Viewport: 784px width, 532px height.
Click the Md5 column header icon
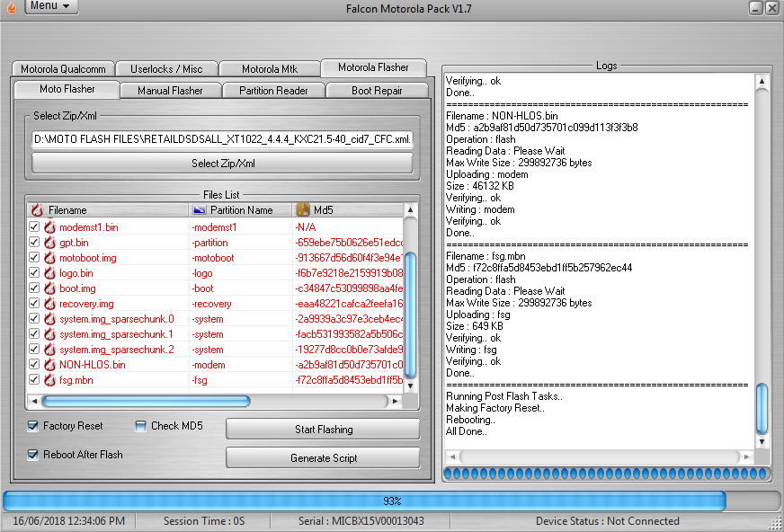[303, 209]
